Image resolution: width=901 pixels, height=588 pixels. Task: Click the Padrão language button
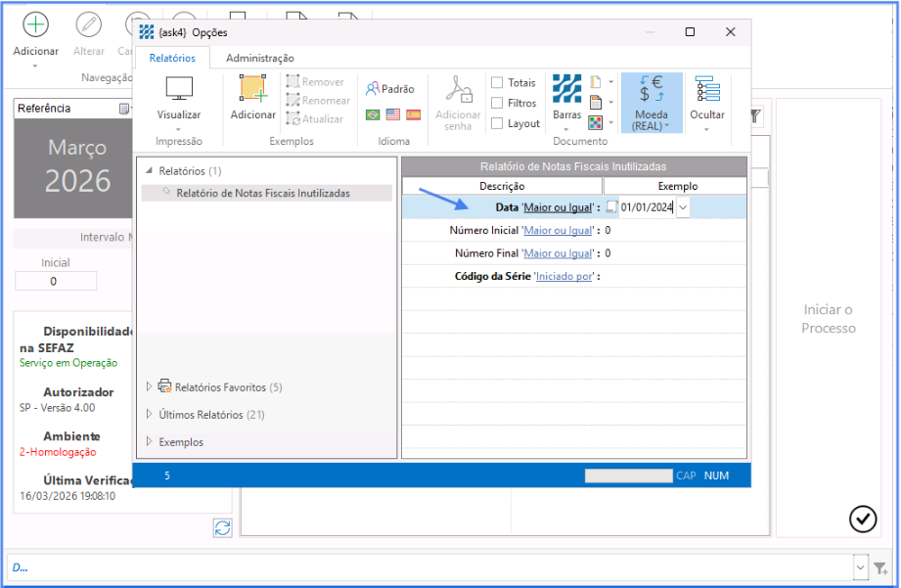coord(389,89)
